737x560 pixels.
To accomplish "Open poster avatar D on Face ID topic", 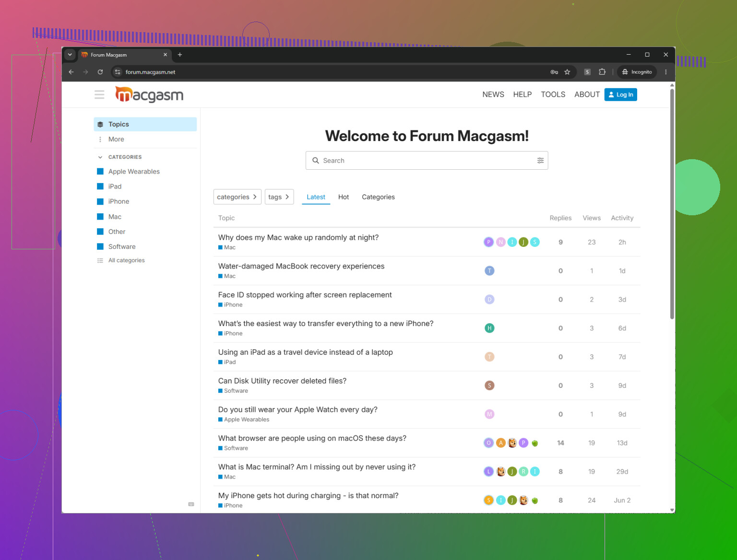I will click(x=489, y=300).
